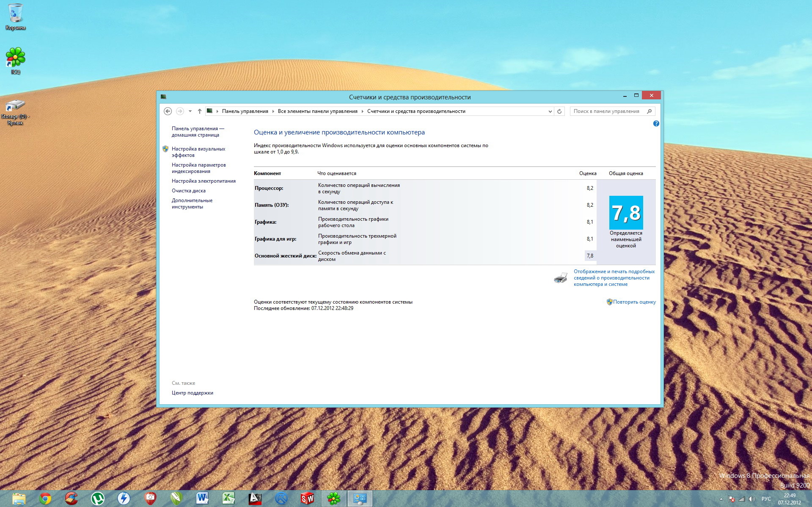Viewport: 812px width, 507px height.
Task: Refresh the control panel address bar
Action: 559,111
